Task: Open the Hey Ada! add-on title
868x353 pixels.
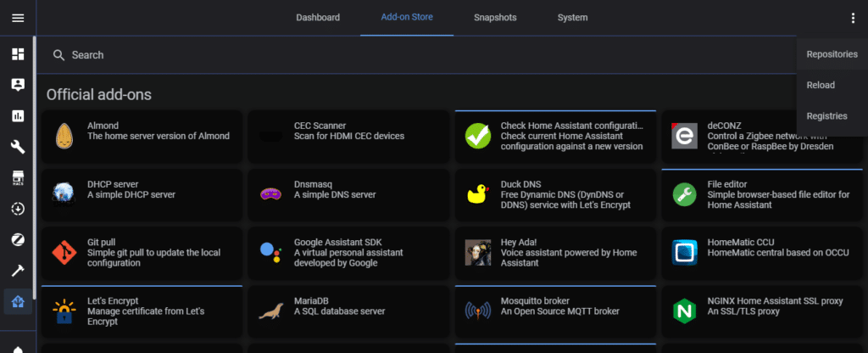Action: pyautogui.click(x=520, y=242)
